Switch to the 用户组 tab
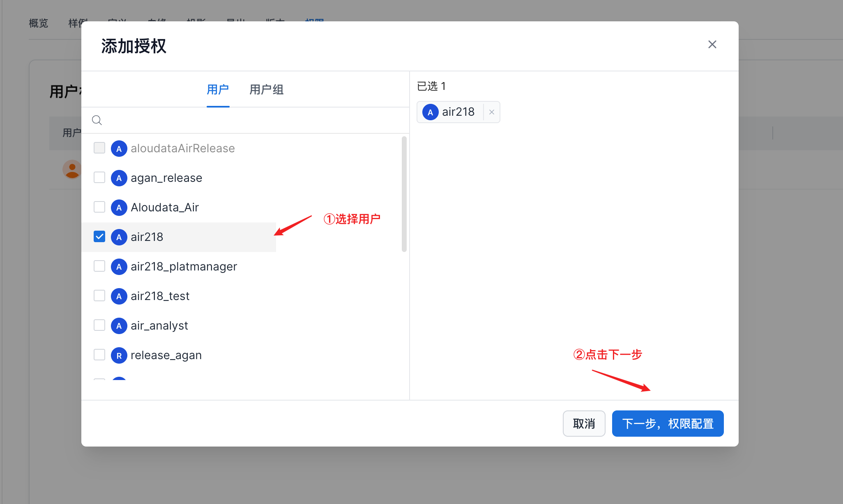 (266, 89)
